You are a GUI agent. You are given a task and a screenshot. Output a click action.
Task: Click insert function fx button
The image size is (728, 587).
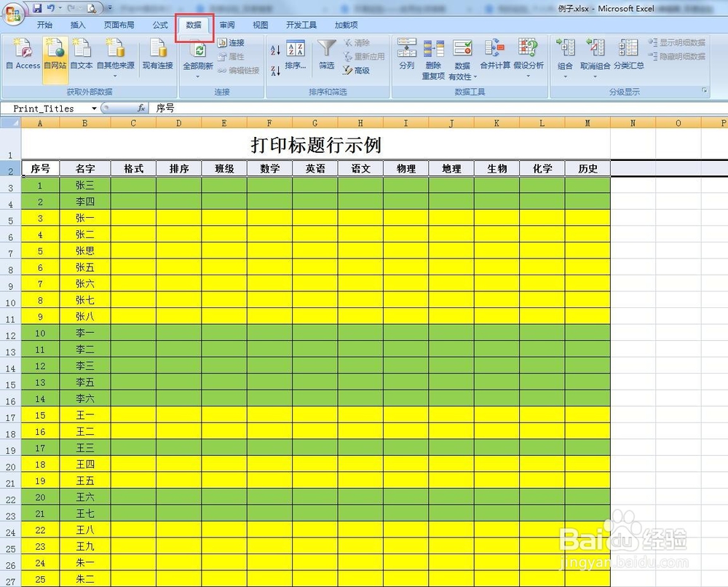coord(141,109)
